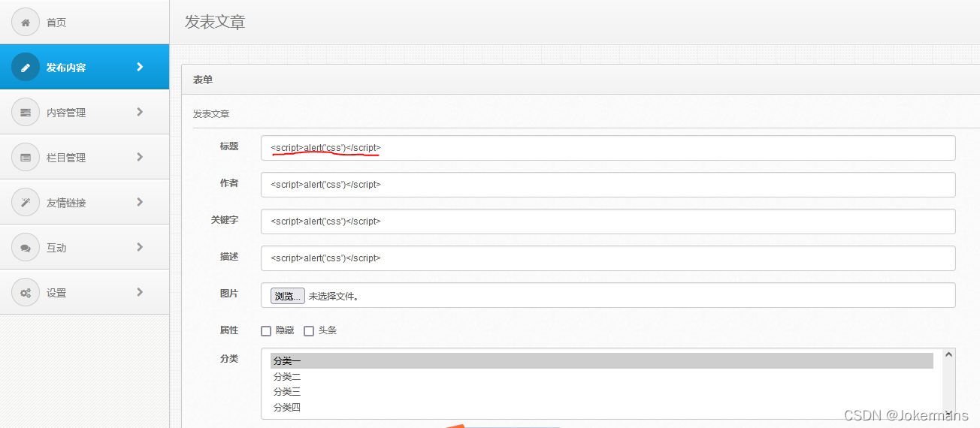The height and width of the screenshot is (428, 980).
Task: Click the category list scroll-up arrow
Action: coord(948,354)
